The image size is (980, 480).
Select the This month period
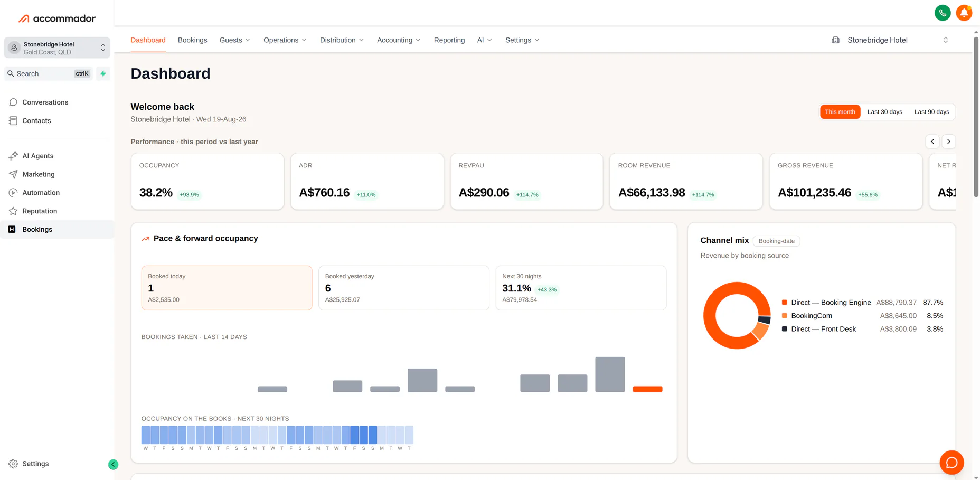click(840, 112)
